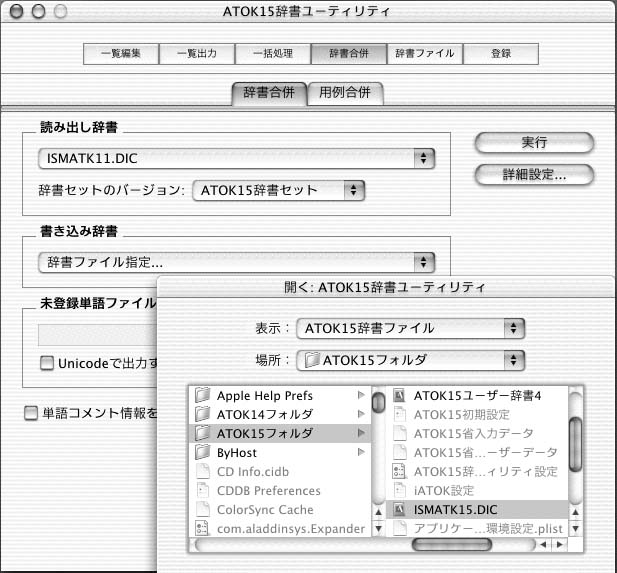Open the 一覧編集 tab
The image size is (617, 573).
click(x=121, y=54)
